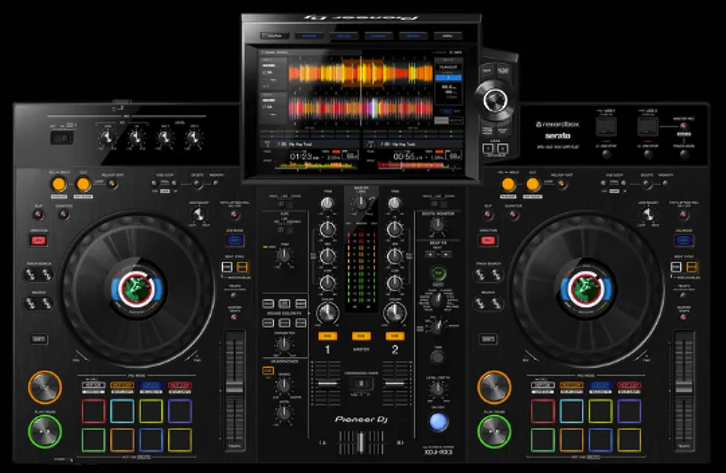Click the channel 1 volume fader
The image size is (726, 473).
(x=327, y=384)
